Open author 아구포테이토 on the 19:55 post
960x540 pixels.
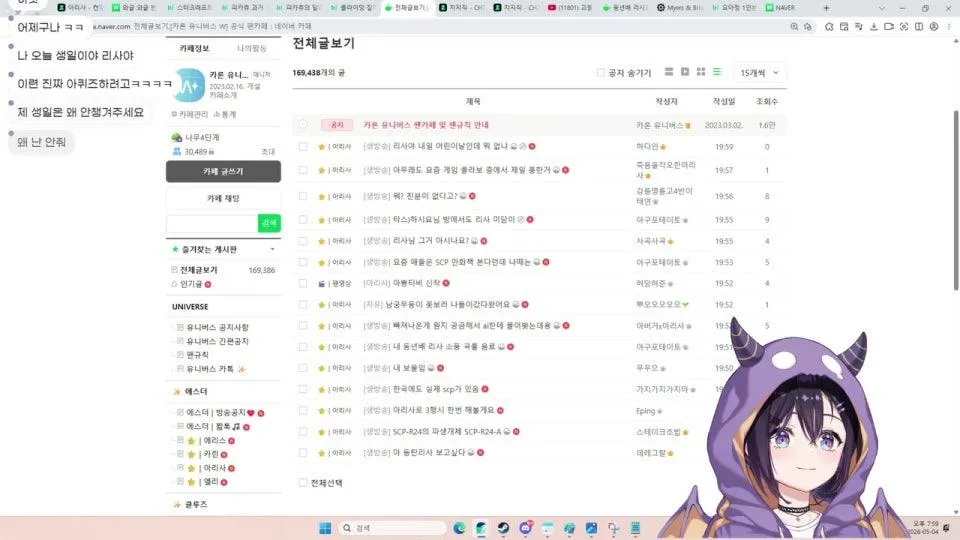(658, 220)
